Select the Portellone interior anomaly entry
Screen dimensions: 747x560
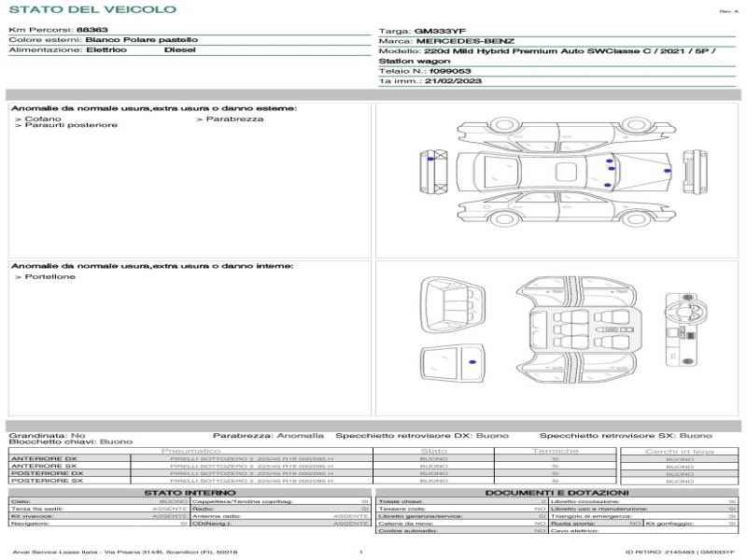click(49, 277)
